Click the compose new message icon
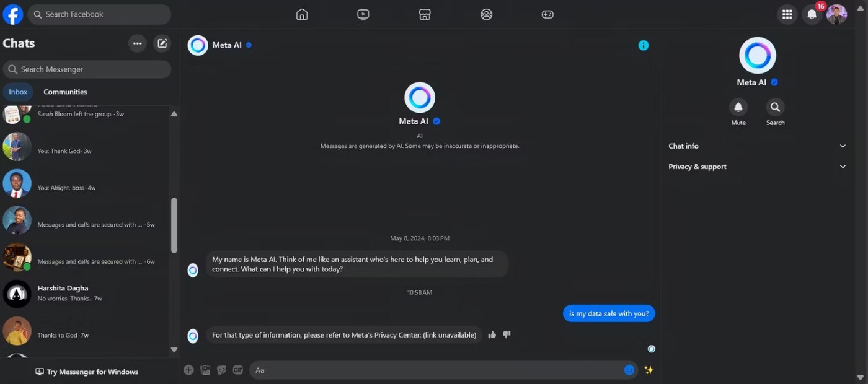This screenshot has width=868, height=384. 162,43
